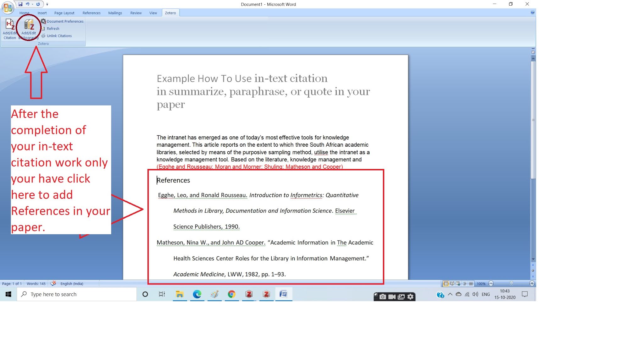The width and height of the screenshot is (644, 353).
Task: Toggle Print Layout view in status bar
Action: (446, 283)
